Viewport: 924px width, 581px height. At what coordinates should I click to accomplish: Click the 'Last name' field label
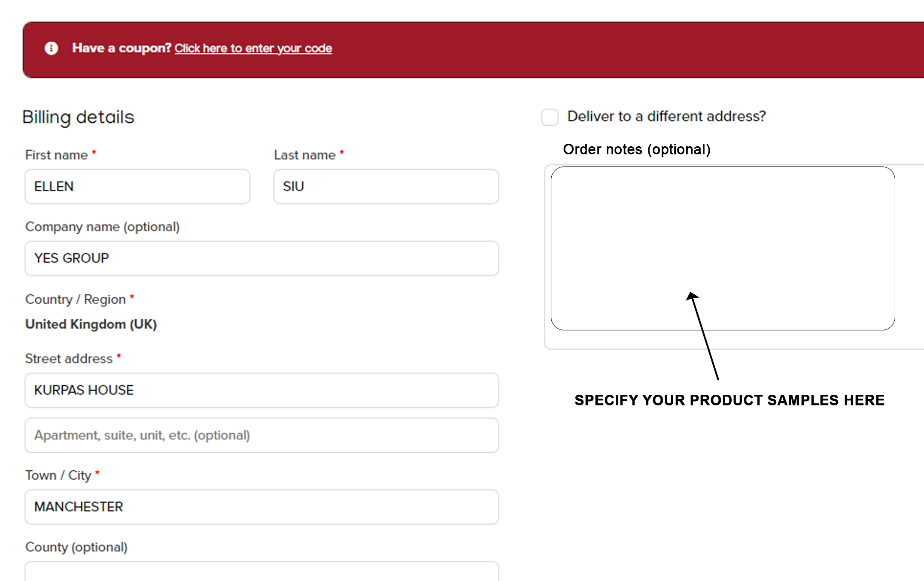[304, 155]
